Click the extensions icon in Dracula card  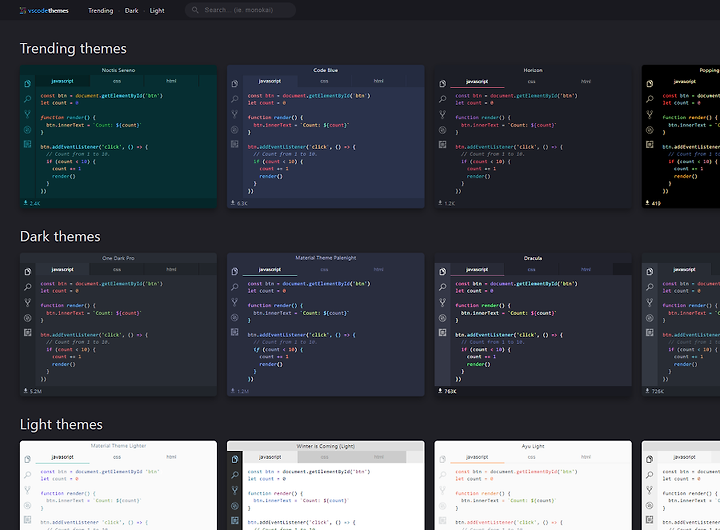point(442,332)
